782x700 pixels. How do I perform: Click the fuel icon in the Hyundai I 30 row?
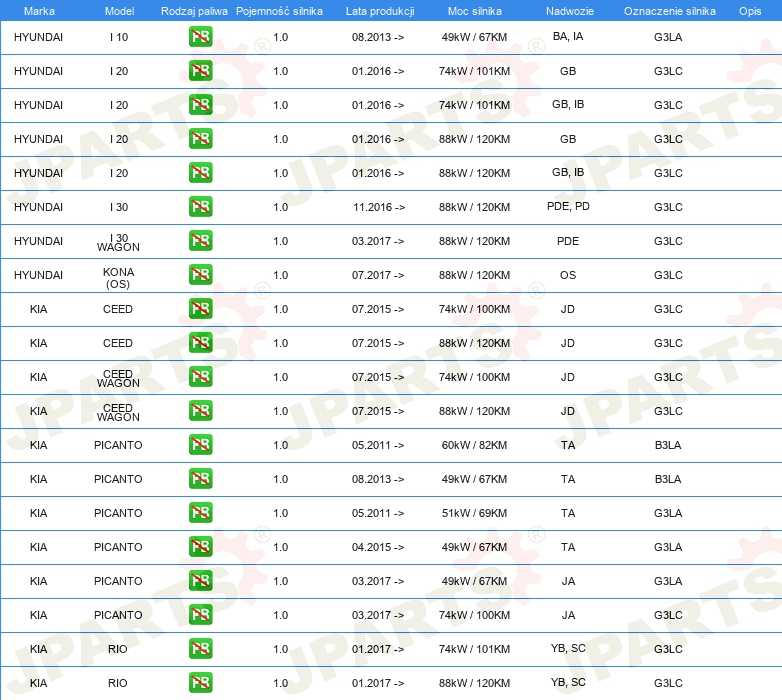(x=200, y=207)
